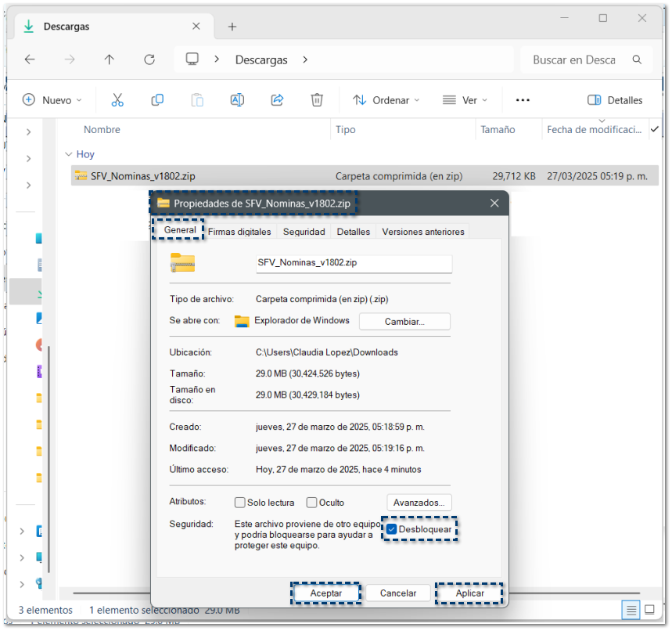Refresh the Descargas folder view
Viewport: 672px width, 631px height.
(x=149, y=59)
